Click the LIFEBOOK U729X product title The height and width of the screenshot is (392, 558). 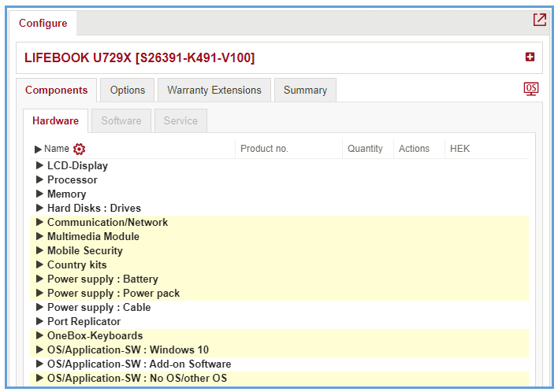139,58
